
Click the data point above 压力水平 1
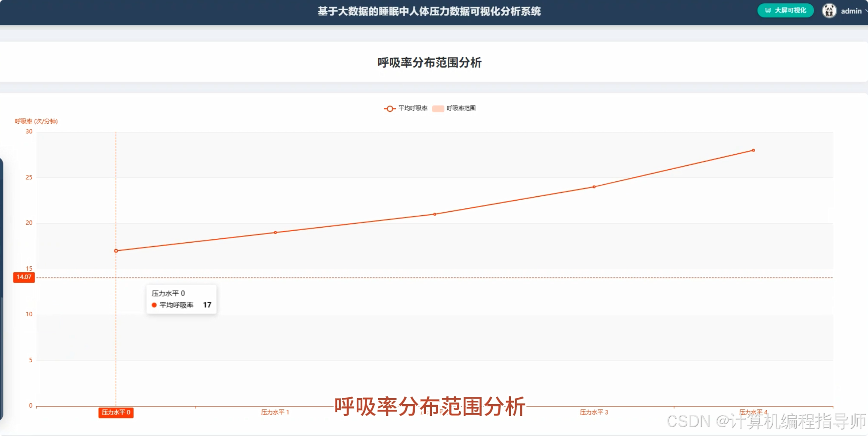pos(275,232)
